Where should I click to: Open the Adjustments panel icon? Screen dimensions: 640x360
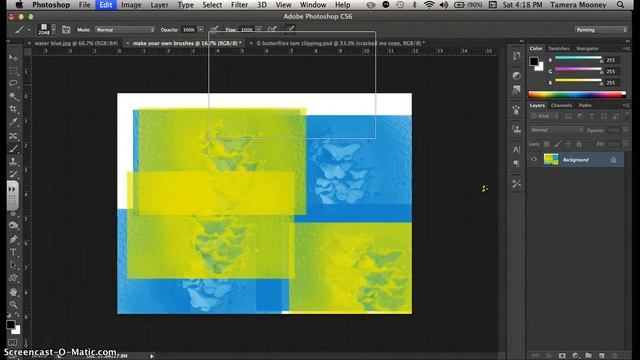[516, 76]
